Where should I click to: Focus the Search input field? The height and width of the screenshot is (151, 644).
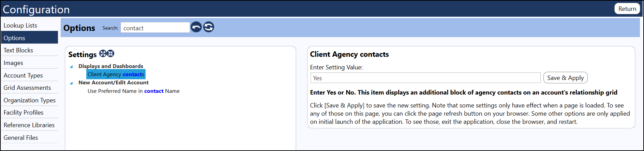(x=155, y=28)
